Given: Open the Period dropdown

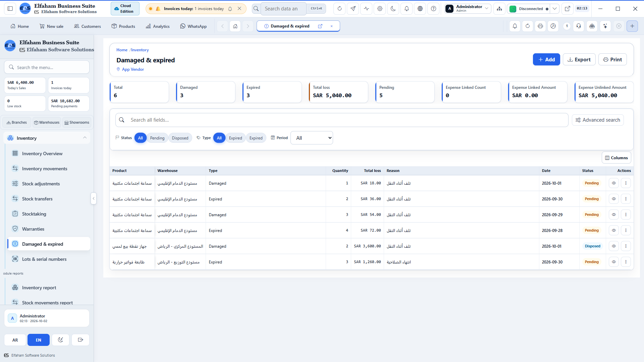Looking at the screenshot, I should point(312,138).
